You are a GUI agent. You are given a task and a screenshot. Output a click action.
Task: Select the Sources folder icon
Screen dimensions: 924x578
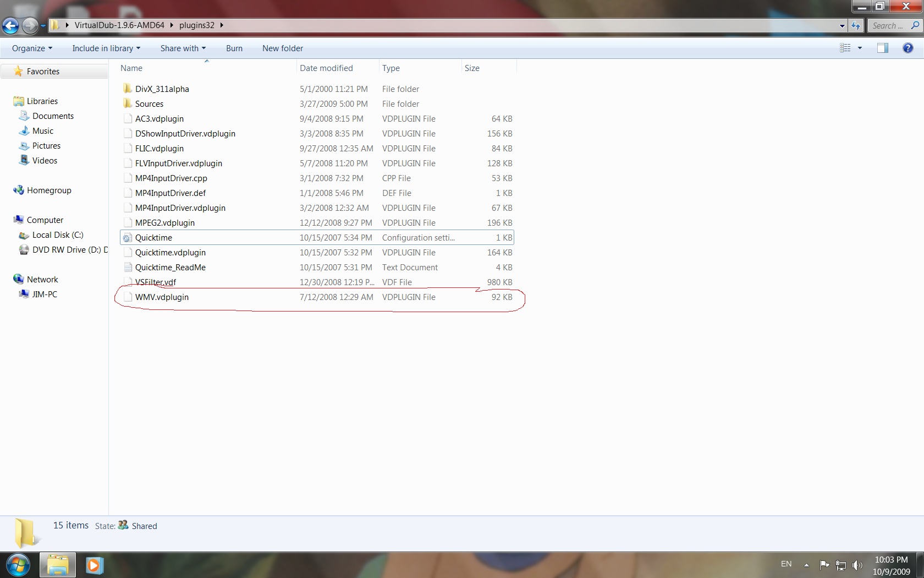128,103
